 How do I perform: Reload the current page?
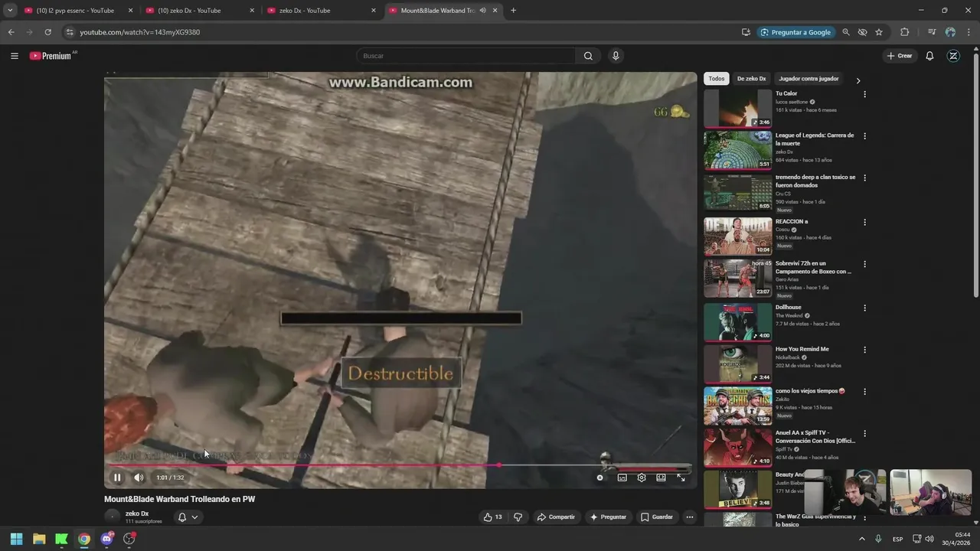47,32
